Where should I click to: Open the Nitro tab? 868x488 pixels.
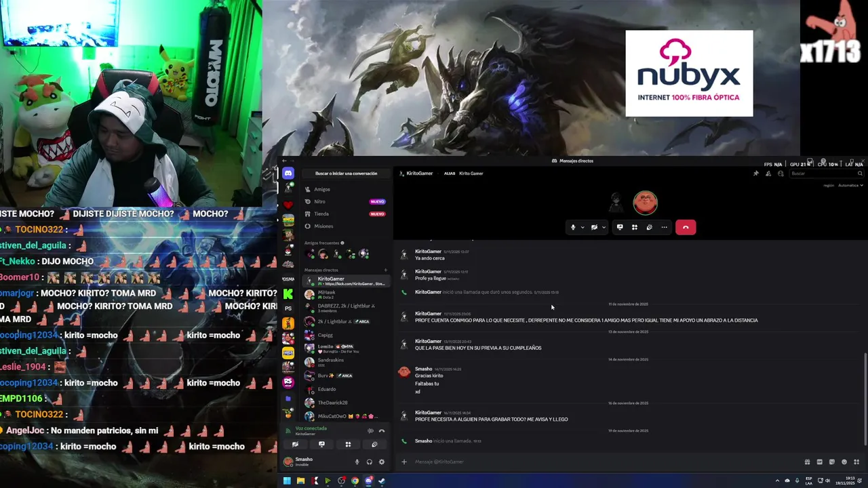[346, 201]
